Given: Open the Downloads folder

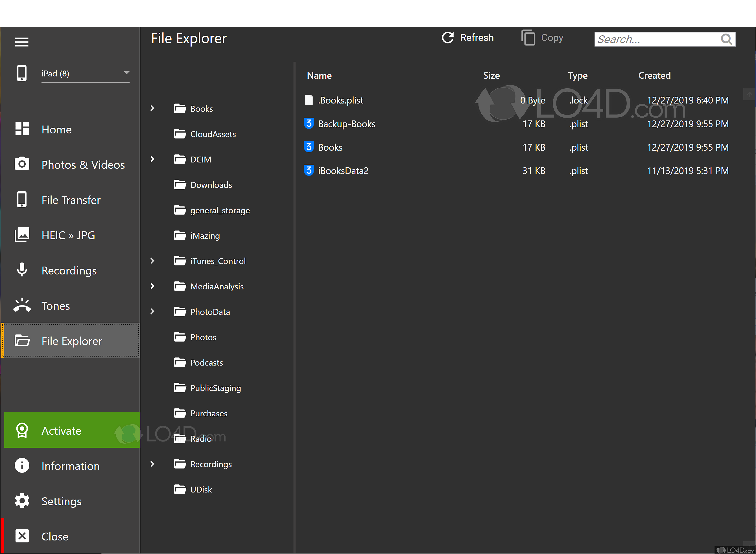Looking at the screenshot, I should coord(211,185).
